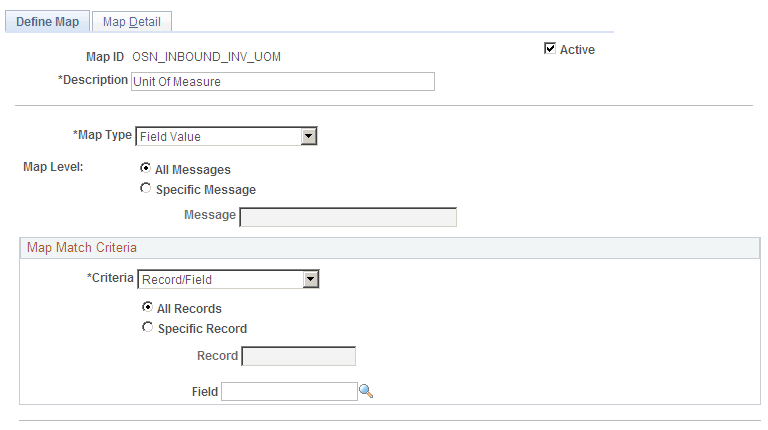
Task: Expand the Criteria dropdown list
Action: click(311, 279)
